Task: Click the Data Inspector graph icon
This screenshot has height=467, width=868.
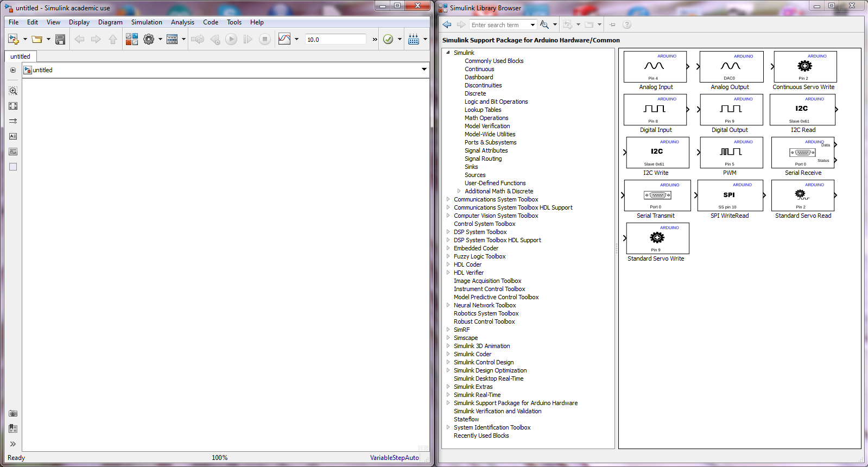Action: coord(284,39)
